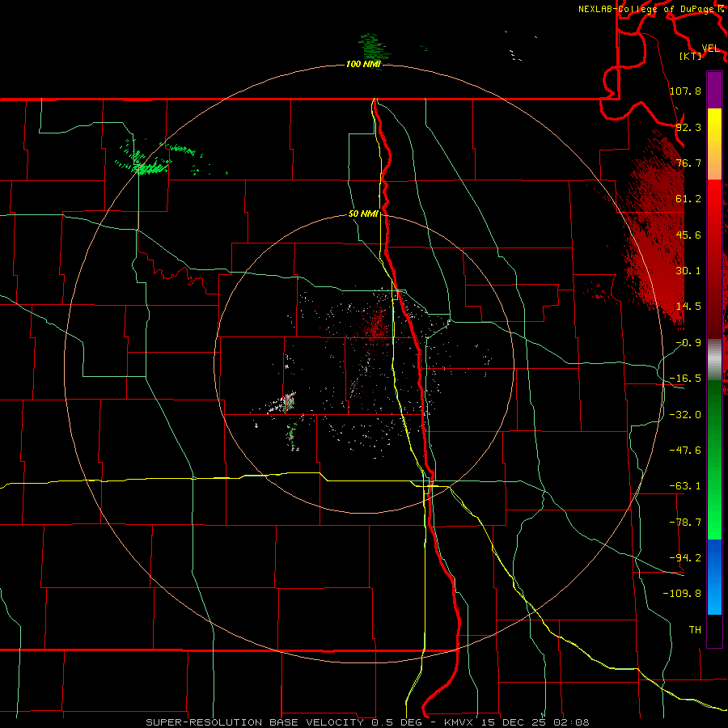Click the gray-white echo cluster southwest of center

[284, 403]
